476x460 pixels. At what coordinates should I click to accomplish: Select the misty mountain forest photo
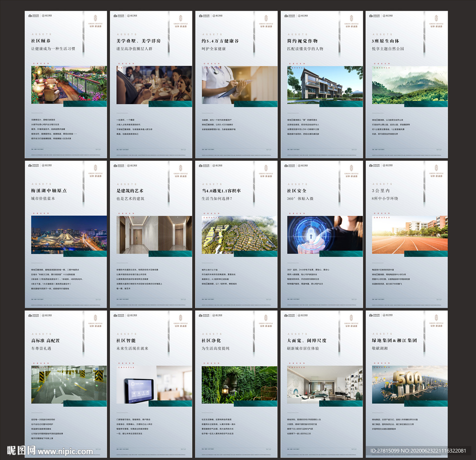(410, 83)
